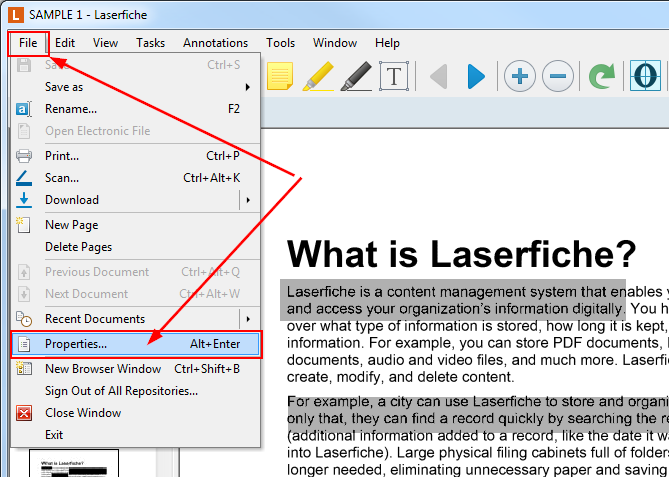The height and width of the screenshot is (477, 669).
Task: Click the scanner icon beside Scan
Action: click(x=24, y=178)
